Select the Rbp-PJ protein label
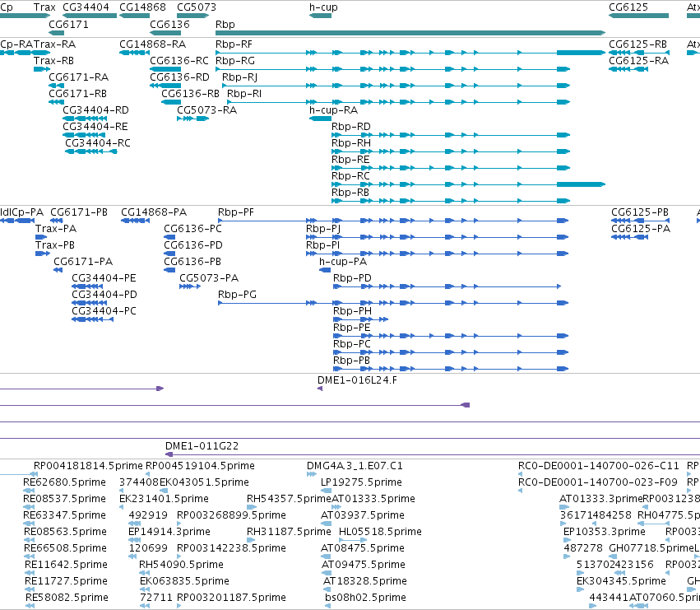Viewport: 700px width, 610px height. click(323, 229)
